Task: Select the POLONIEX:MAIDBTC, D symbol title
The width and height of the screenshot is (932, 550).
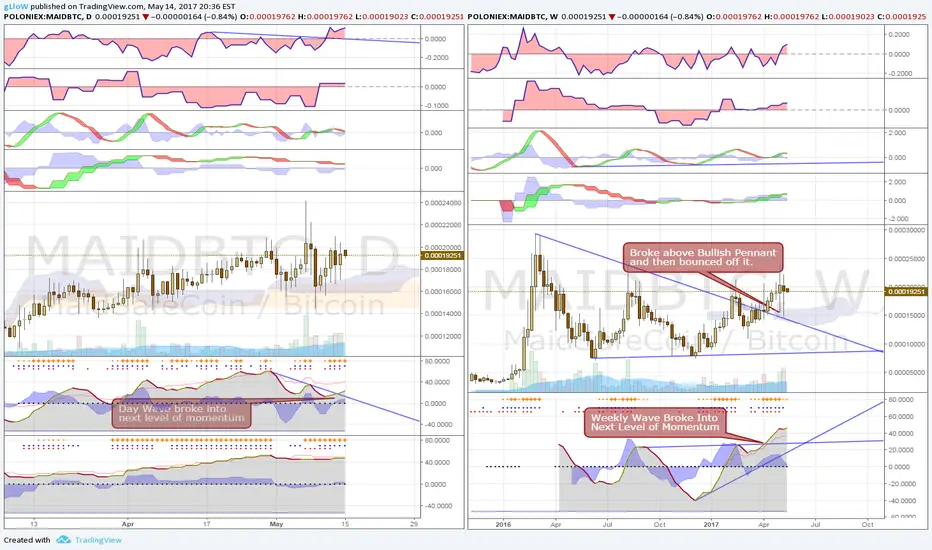Action: click(x=48, y=17)
